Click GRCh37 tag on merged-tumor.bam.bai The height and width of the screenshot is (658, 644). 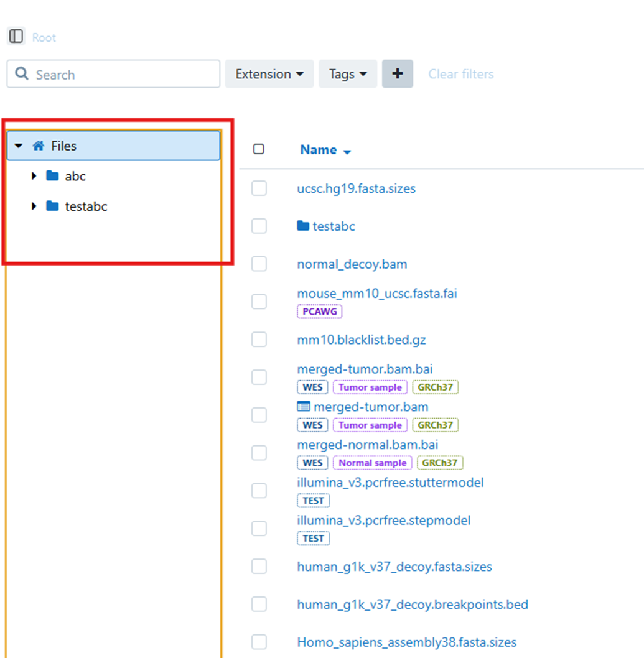click(x=435, y=387)
